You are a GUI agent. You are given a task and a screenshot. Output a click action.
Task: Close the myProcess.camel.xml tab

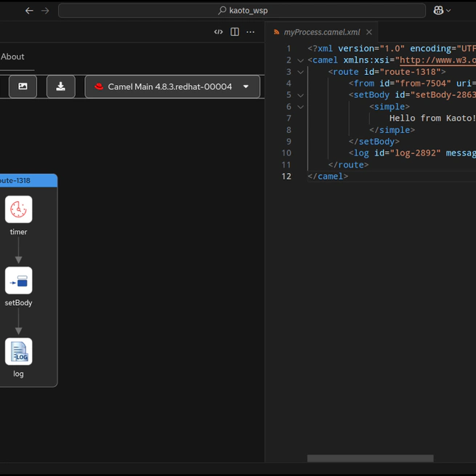pos(369,32)
